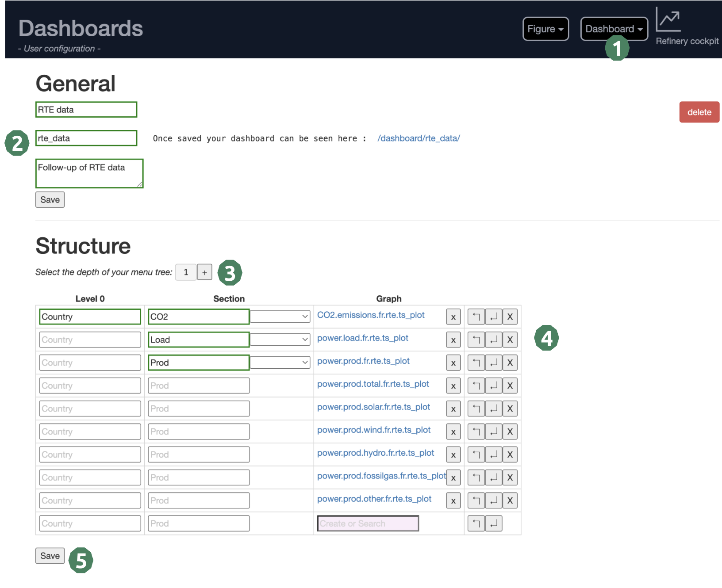722x588 pixels.
Task: Remove the CO2.emissions graph with the x icon
Action: point(453,316)
